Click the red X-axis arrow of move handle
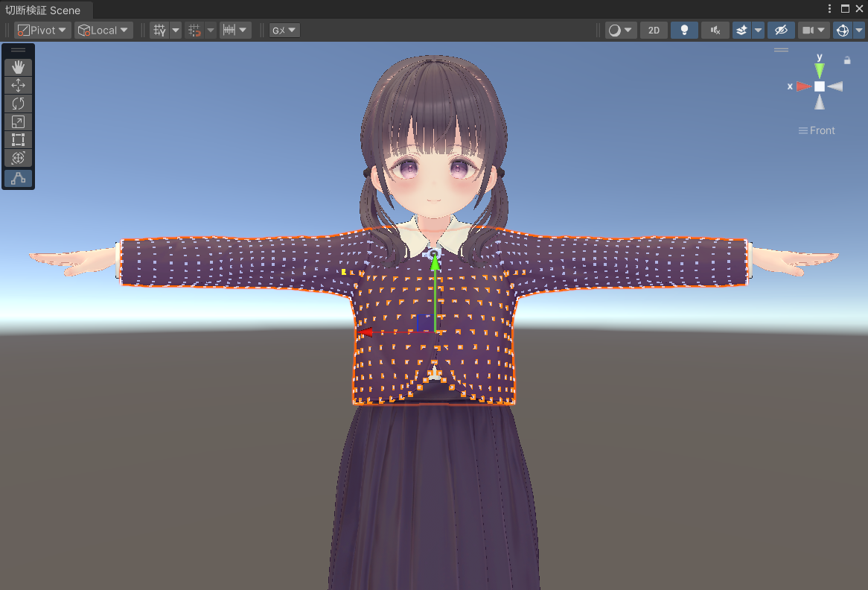 [x=366, y=332]
